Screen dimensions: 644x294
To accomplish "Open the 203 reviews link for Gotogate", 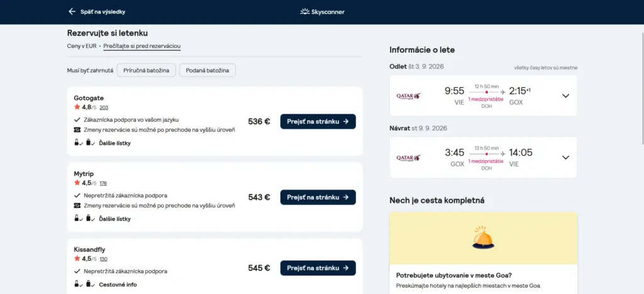I will pyautogui.click(x=104, y=107).
